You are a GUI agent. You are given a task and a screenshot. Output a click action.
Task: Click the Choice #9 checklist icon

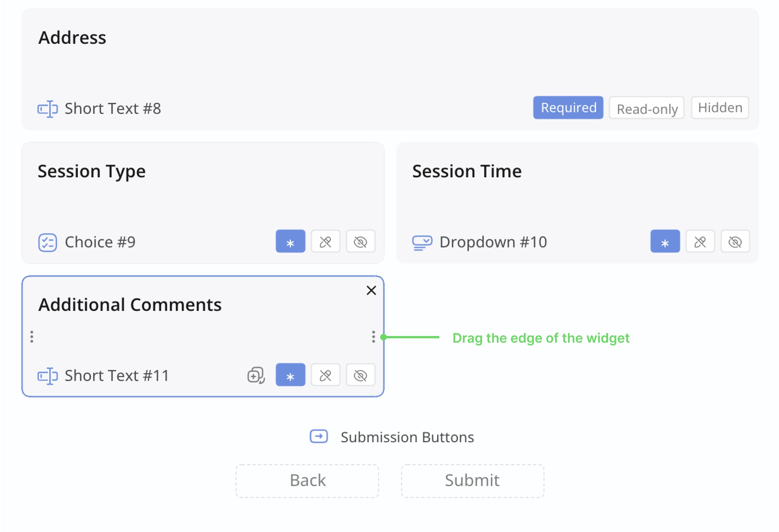tap(47, 242)
